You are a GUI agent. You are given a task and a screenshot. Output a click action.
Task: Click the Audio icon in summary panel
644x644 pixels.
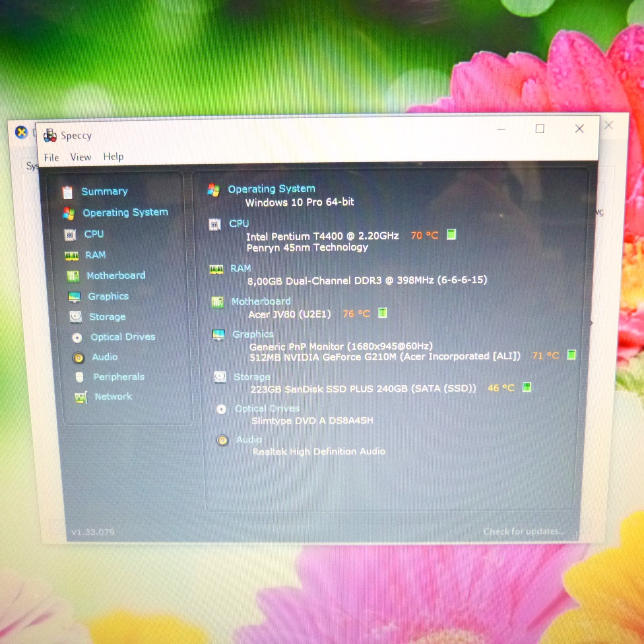coord(222,440)
